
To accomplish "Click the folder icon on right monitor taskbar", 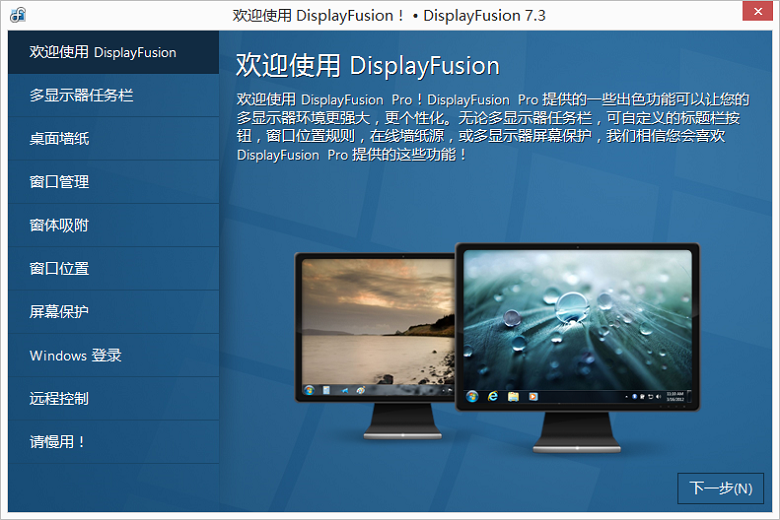I will pos(513,396).
